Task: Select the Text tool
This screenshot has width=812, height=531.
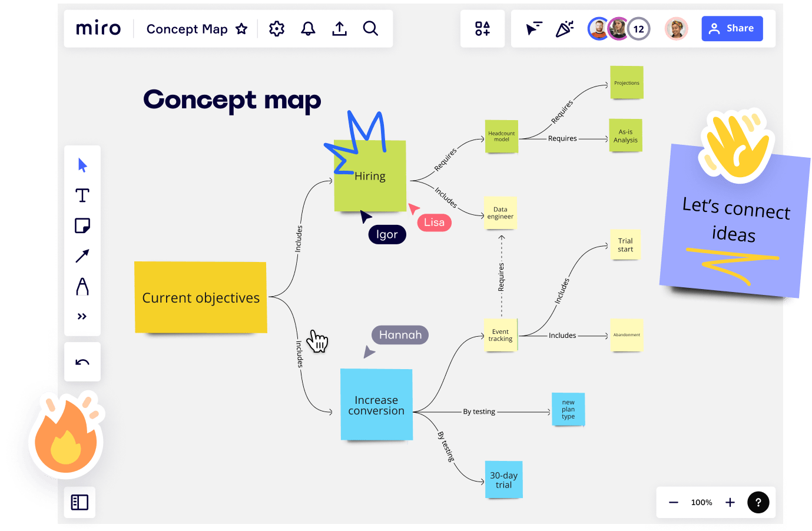Action: click(82, 195)
